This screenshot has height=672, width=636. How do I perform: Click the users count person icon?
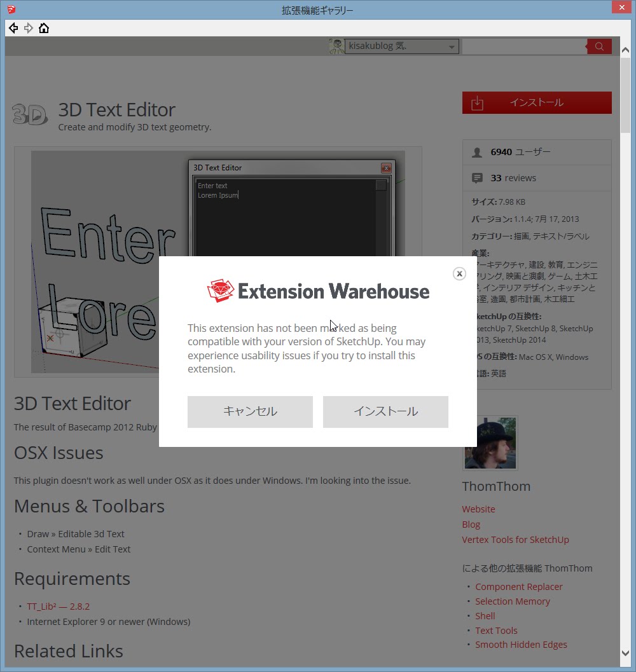(477, 153)
